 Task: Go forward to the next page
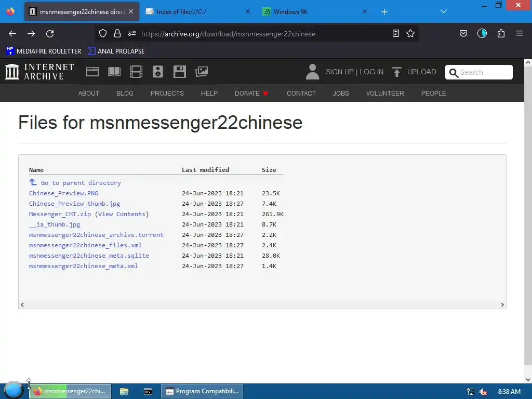click(31, 34)
